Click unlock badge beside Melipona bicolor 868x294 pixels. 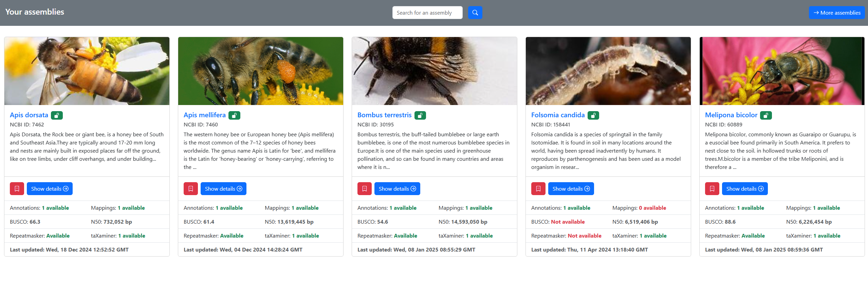(x=766, y=115)
